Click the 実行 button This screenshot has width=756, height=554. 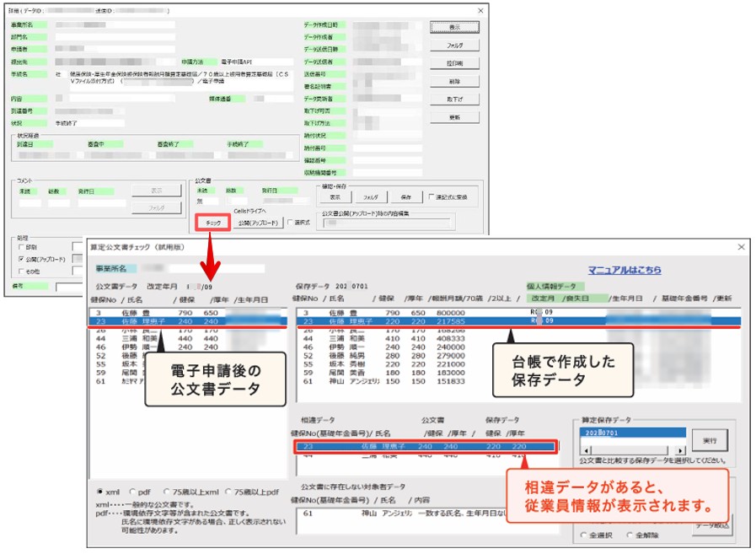(x=710, y=441)
